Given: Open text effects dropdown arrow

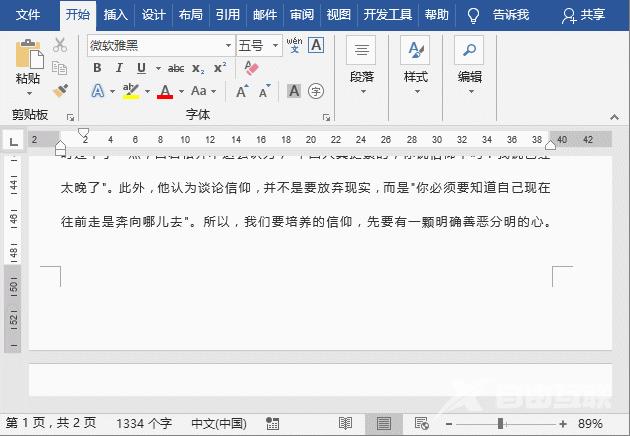Looking at the screenshot, I should [112, 92].
